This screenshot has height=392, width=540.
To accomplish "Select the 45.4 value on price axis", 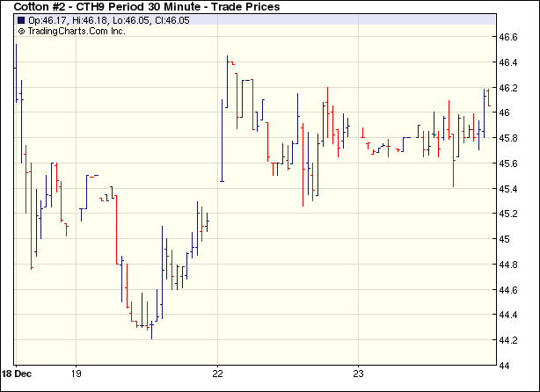I will [509, 189].
